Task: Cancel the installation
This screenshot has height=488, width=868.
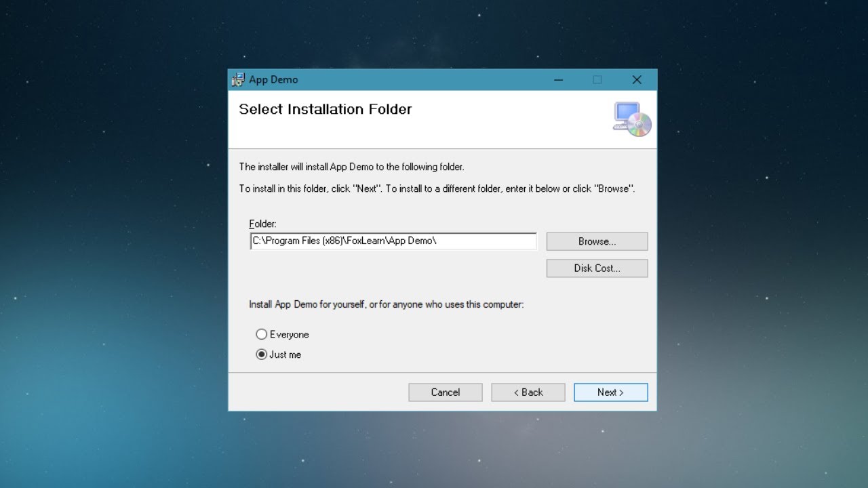Action: pos(446,392)
